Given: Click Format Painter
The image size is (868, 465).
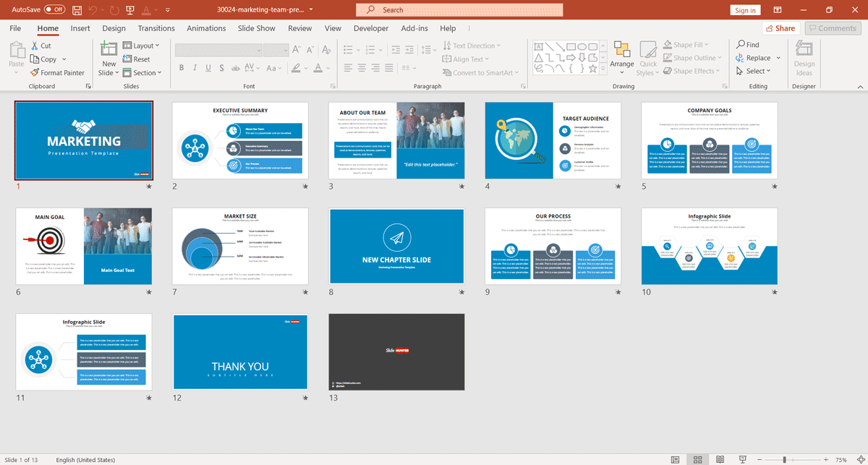Looking at the screenshot, I should (58, 72).
